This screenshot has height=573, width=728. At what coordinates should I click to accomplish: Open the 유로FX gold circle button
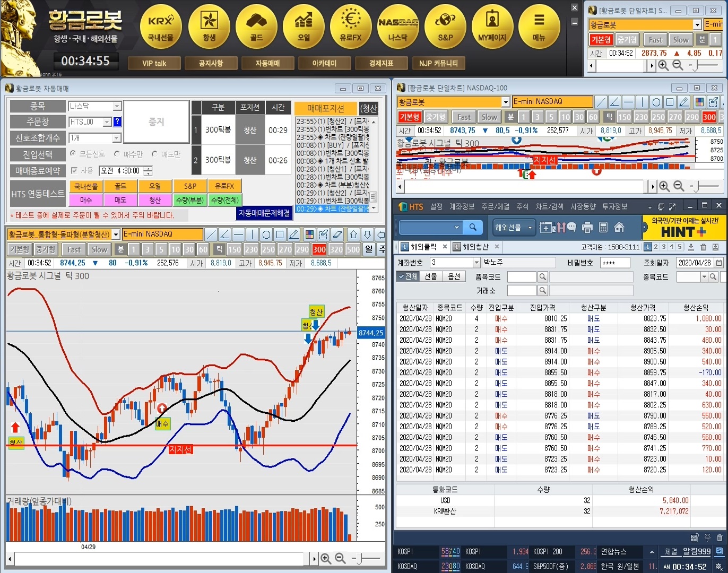pyautogui.click(x=351, y=28)
